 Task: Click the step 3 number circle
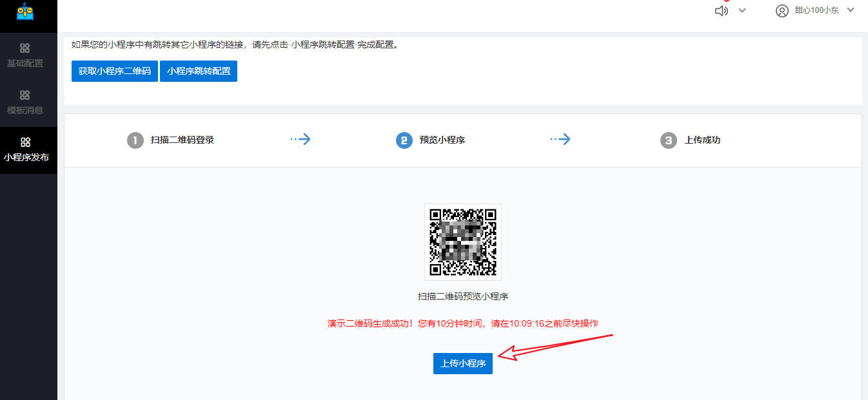pyautogui.click(x=669, y=140)
